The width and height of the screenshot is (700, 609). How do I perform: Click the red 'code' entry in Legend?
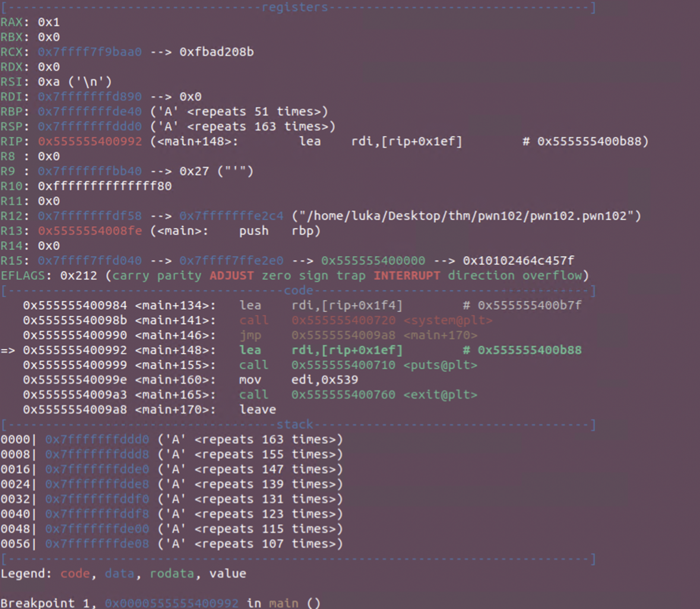pos(75,573)
